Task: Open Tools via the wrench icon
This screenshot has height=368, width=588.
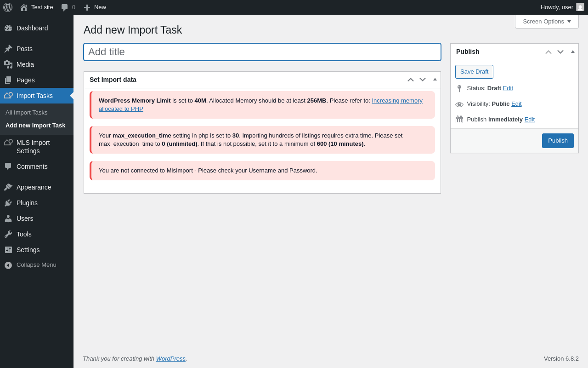Action: click(8, 234)
